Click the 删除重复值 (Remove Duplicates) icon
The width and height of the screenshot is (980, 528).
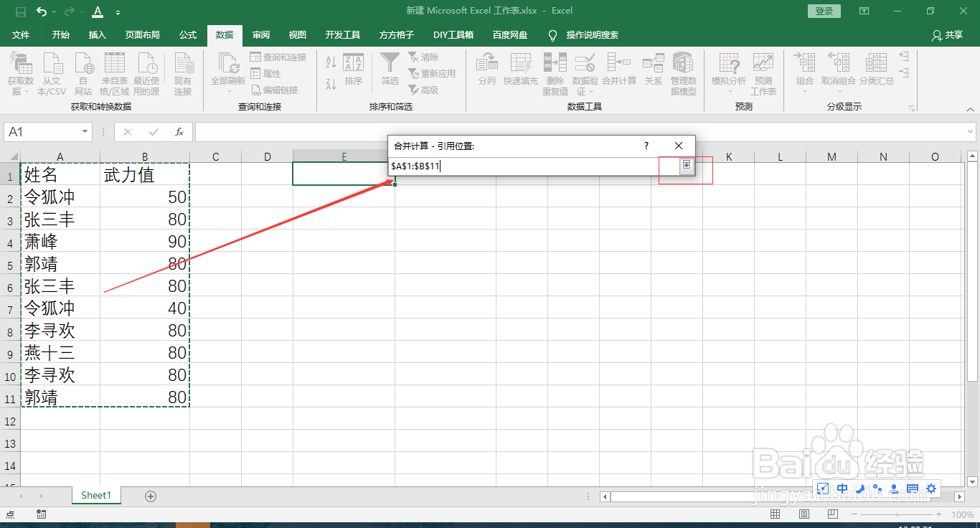(555, 72)
